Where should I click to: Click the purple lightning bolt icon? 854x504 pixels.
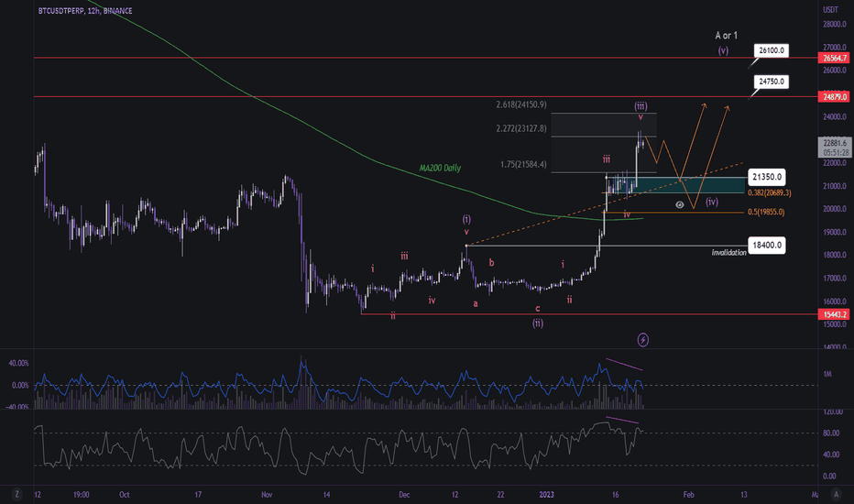[x=642, y=340]
